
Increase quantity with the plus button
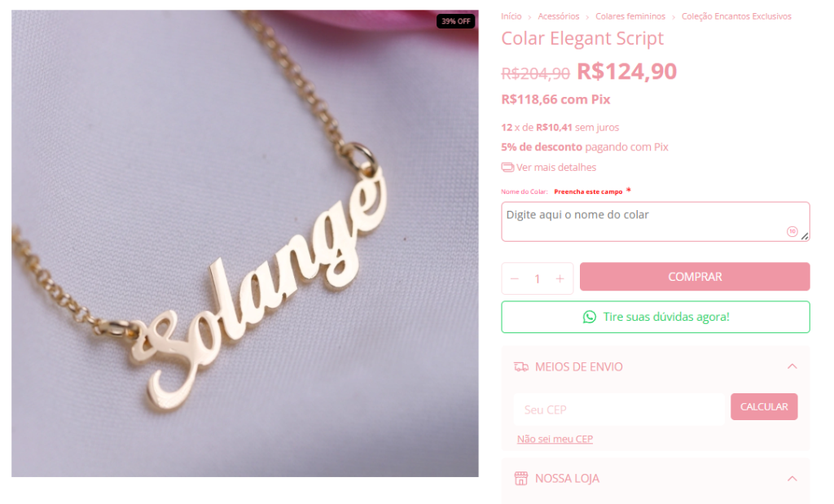click(x=560, y=278)
